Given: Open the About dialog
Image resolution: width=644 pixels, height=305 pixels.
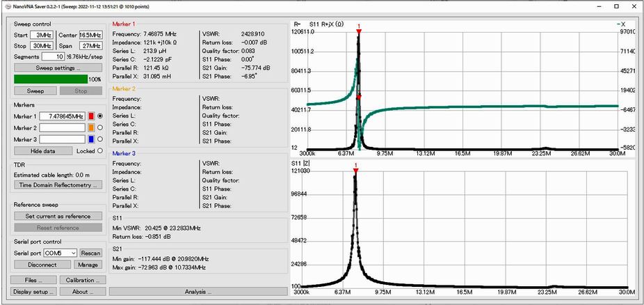Looking at the screenshot, I should [x=83, y=292].
